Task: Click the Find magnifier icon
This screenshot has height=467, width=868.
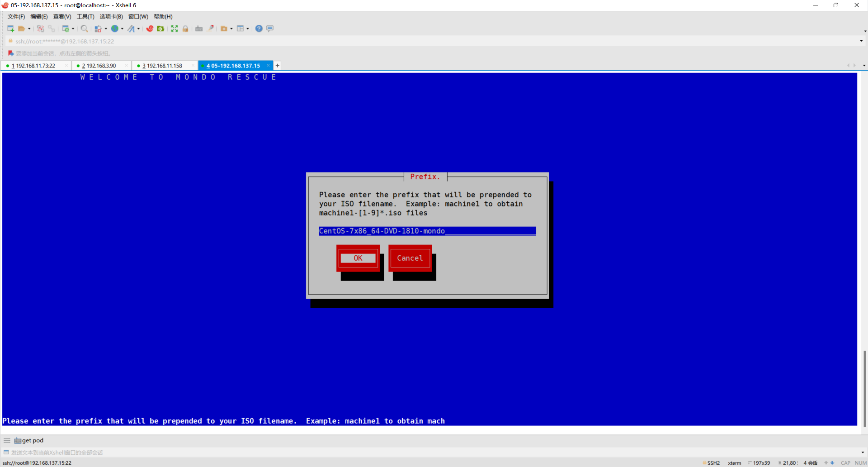Action: coord(84,29)
